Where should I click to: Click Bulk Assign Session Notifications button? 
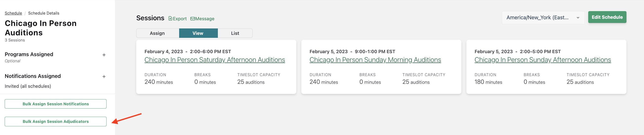point(56,104)
